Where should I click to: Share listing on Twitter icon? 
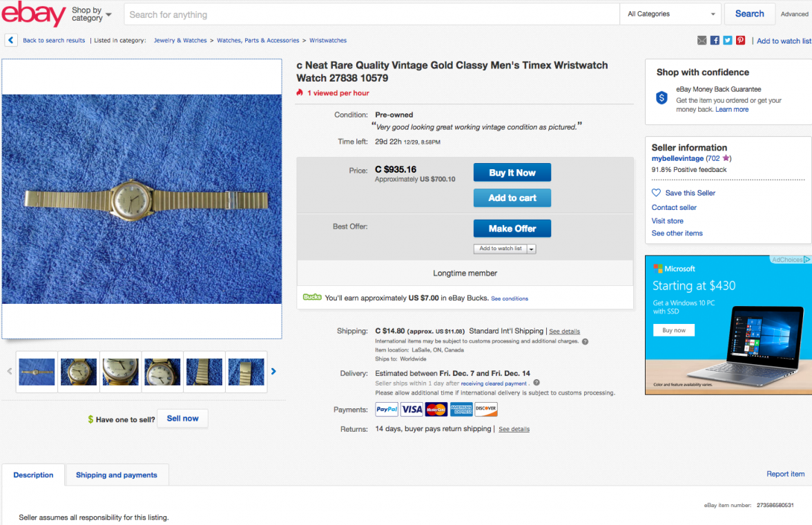[728, 41]
